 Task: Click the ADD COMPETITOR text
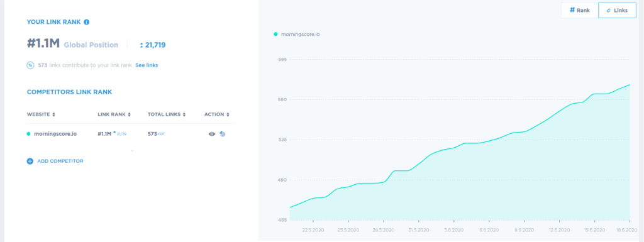(x=60, y=161)
